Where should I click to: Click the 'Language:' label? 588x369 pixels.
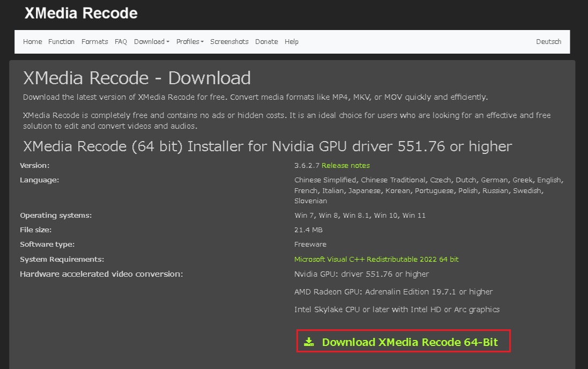coord(39,180)
